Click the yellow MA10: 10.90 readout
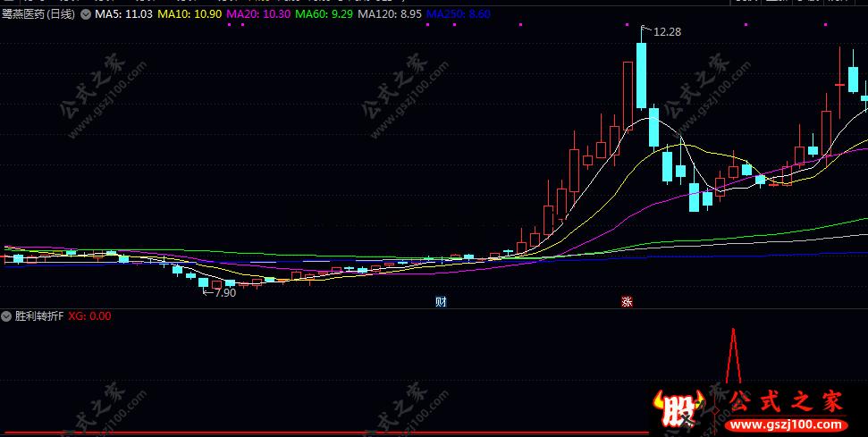 190,14
